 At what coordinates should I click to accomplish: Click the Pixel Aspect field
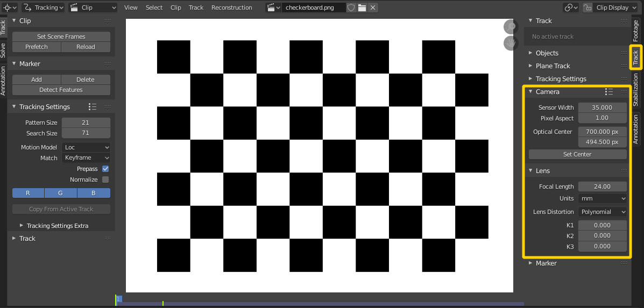pyautogui.click(x=602, y=118)
